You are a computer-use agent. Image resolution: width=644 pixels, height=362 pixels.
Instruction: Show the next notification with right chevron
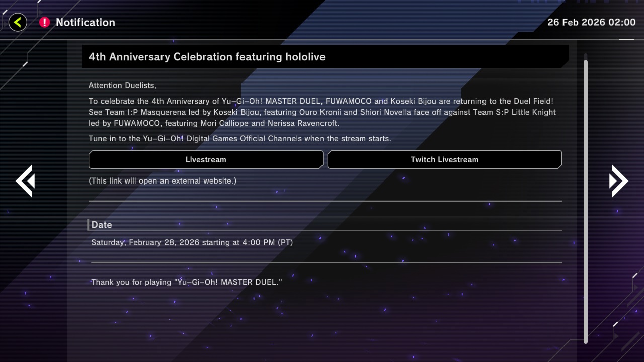[619, 180]
